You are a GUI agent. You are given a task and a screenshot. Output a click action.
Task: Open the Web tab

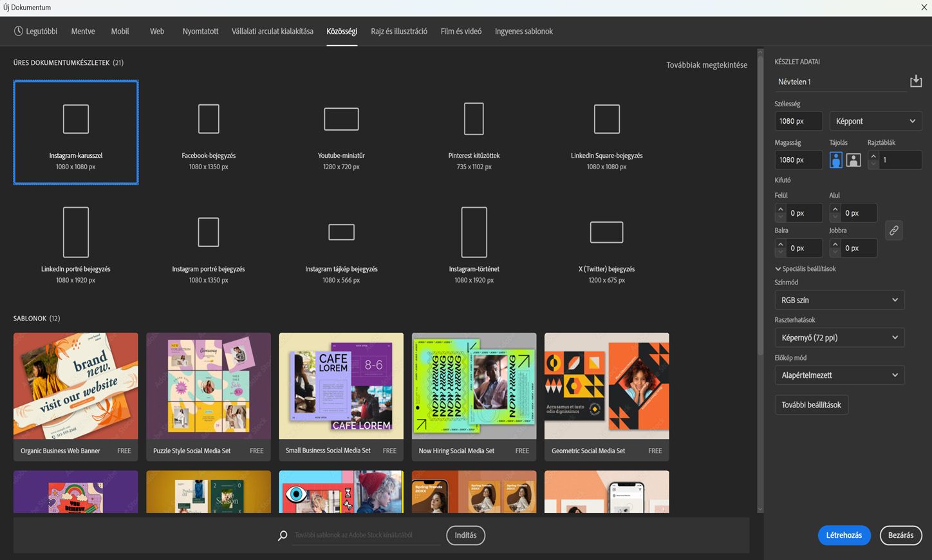coord(157,32)
